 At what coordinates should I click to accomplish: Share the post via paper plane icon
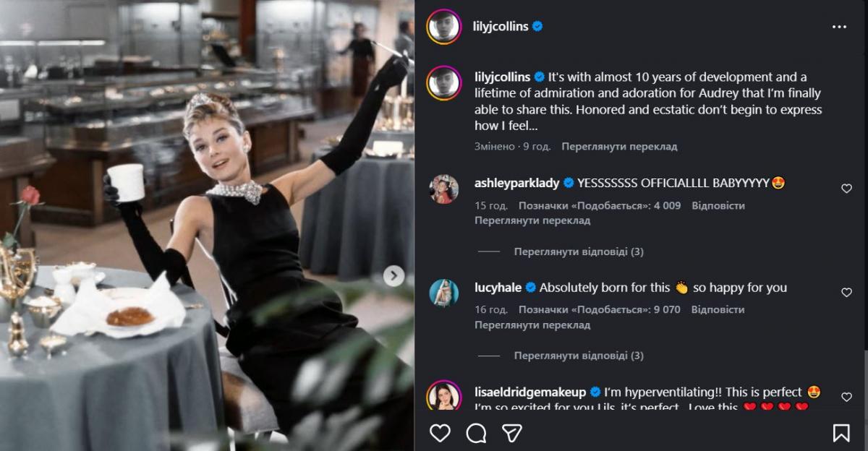click(x=512, y=432)
